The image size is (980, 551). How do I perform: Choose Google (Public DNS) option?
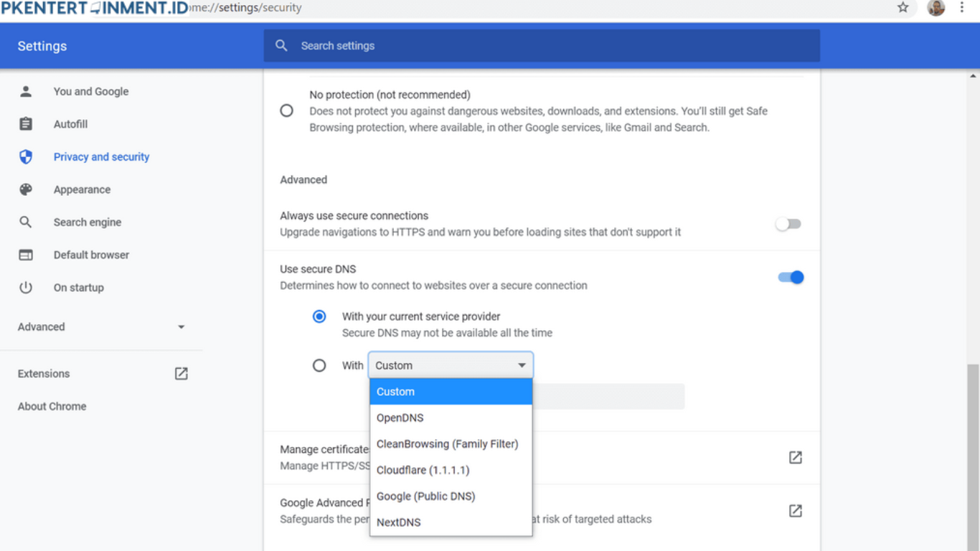click(x=451, y=496)
